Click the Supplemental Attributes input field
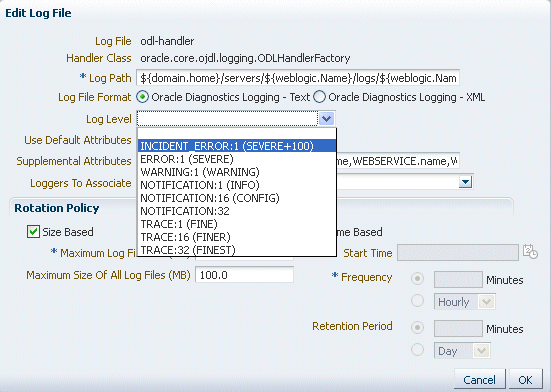The height and width of the screenshot is (392, 551). coord(398,161)
